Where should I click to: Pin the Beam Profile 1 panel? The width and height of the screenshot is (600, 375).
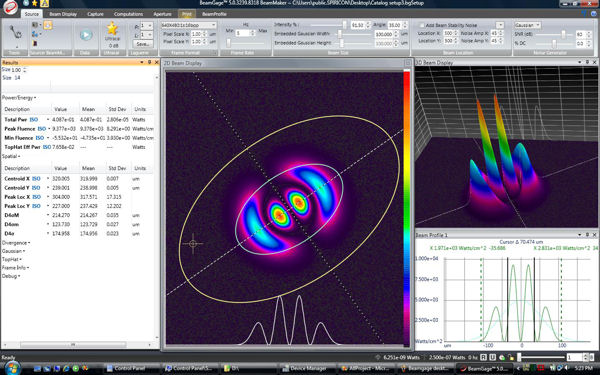click(587, 235)
